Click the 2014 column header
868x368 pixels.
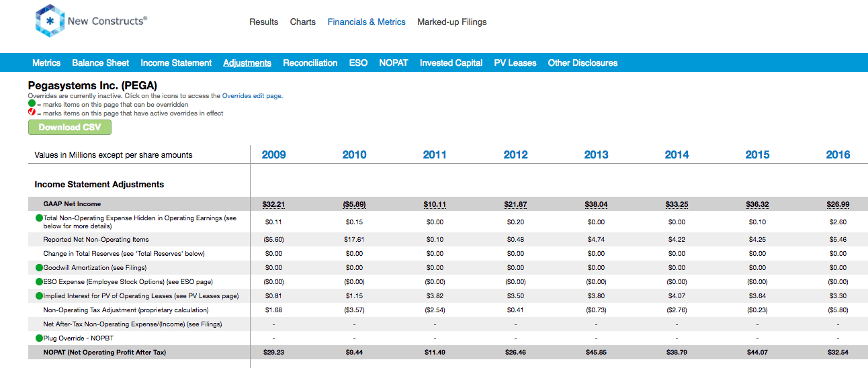click(677, 154)
